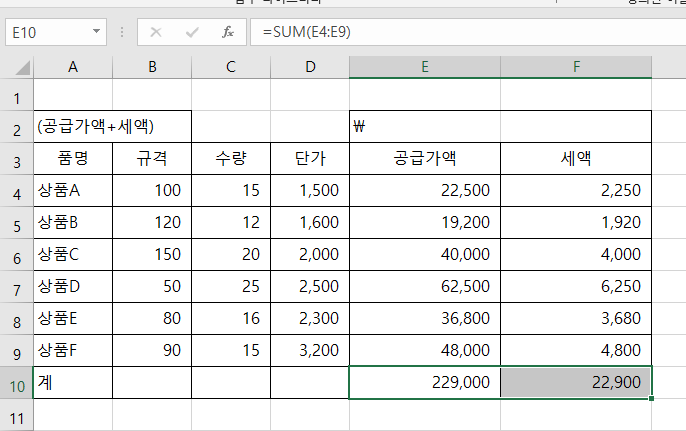Click the 공급가액 value 19,200

(x=425, y=222)
